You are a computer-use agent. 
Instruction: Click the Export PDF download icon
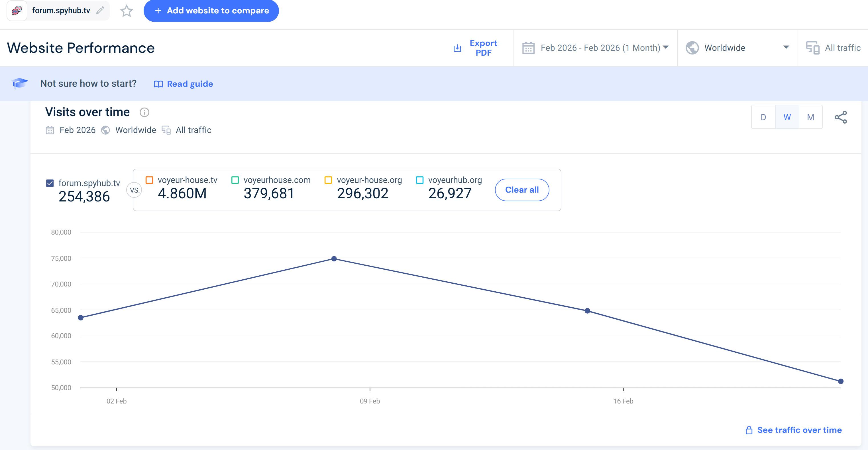click(x=457, y=48)
